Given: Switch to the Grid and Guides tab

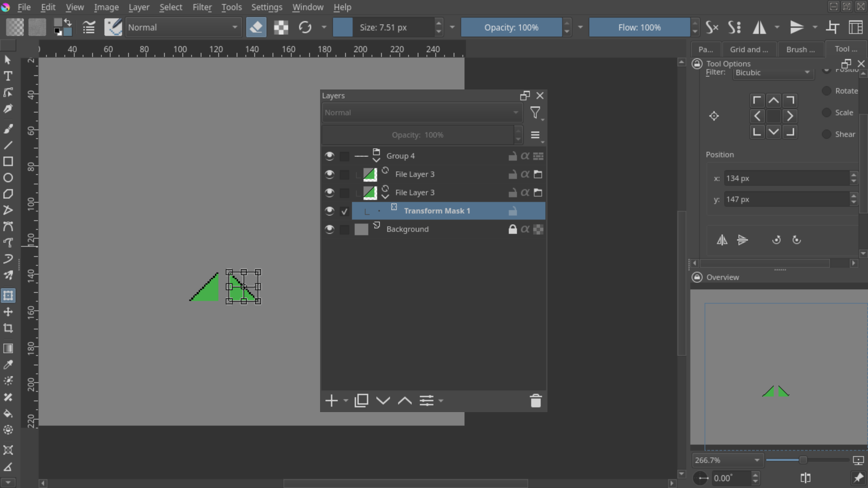Looking at the screenshot, I should click(x=748, y=50).
